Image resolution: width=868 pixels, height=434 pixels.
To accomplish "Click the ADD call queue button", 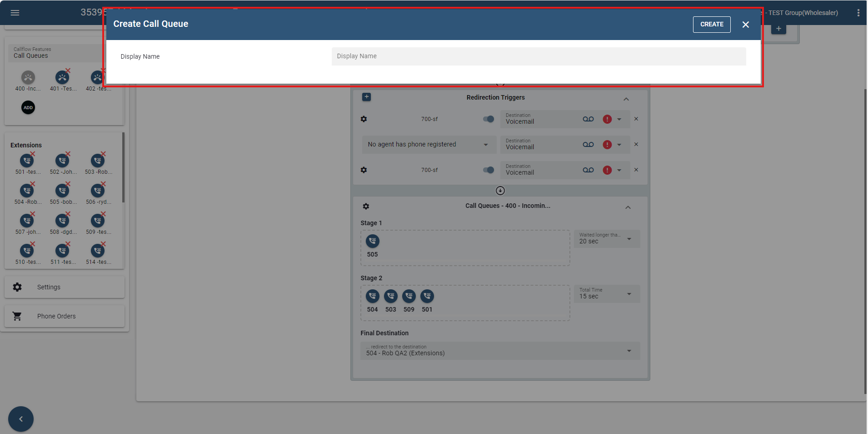I will 28,108.
